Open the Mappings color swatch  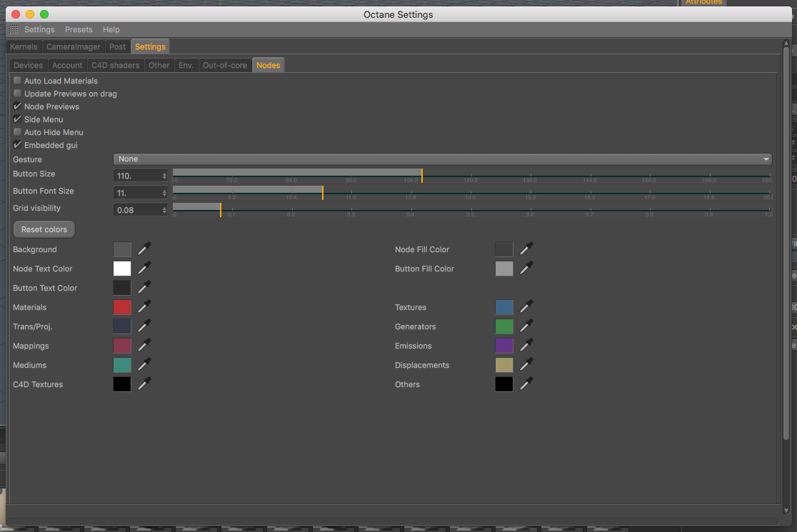click(x=122, y=346)
